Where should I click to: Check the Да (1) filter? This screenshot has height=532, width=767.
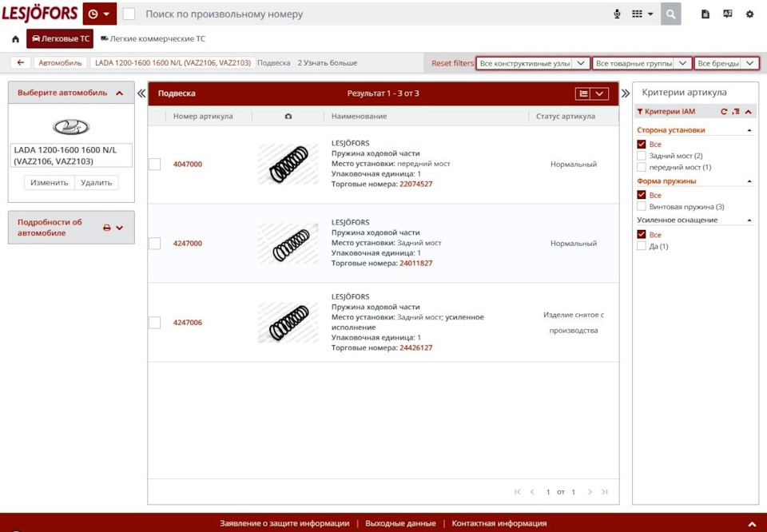point(642,247)
